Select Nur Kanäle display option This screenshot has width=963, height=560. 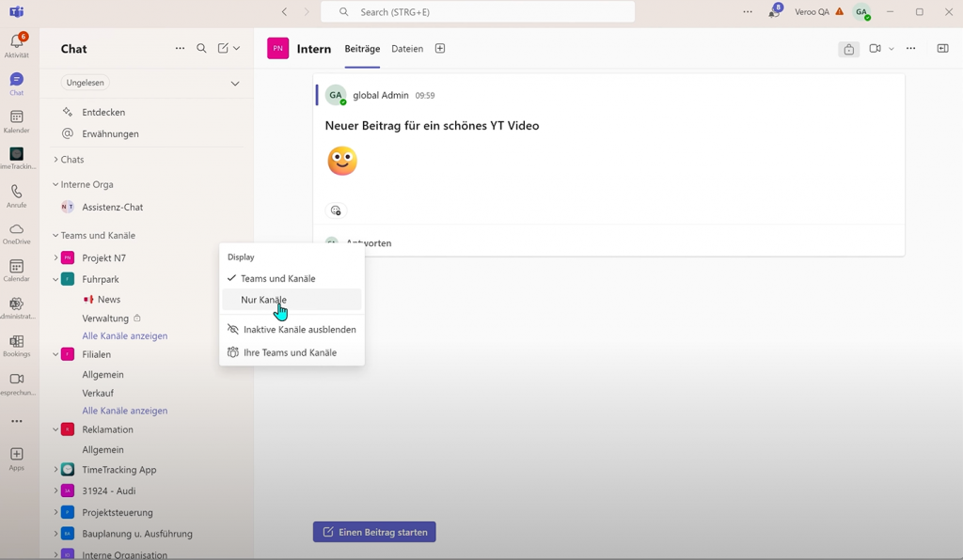[x=292, y=300]
